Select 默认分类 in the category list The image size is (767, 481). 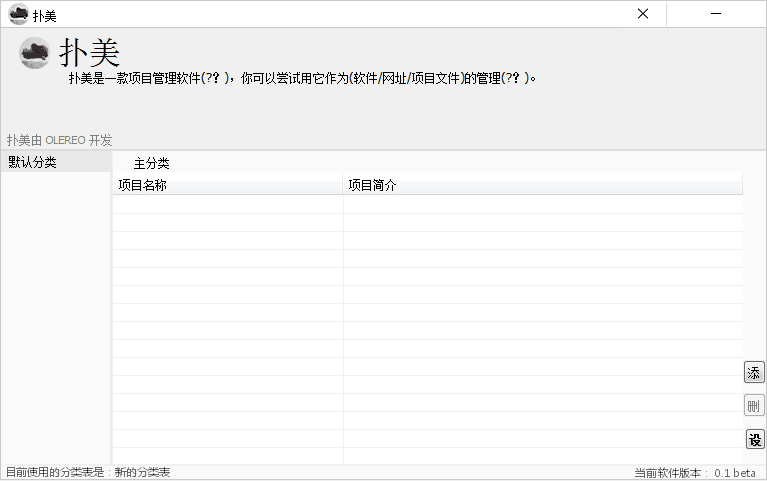33,162
